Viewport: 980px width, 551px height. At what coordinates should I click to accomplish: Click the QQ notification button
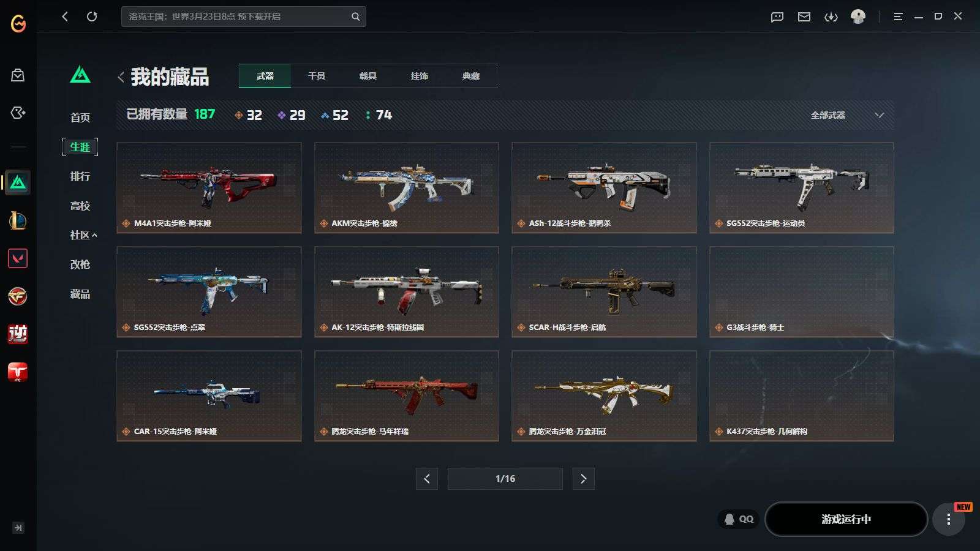tap(738, 519)
